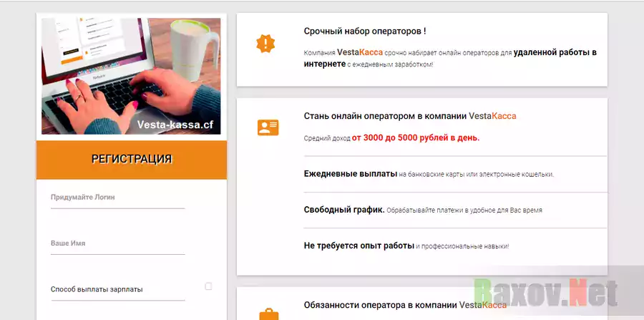Image resolution: width=644 pixels, height=320 pixels.
Task: Click the orange briefcase icon
Action: [268, 315]
